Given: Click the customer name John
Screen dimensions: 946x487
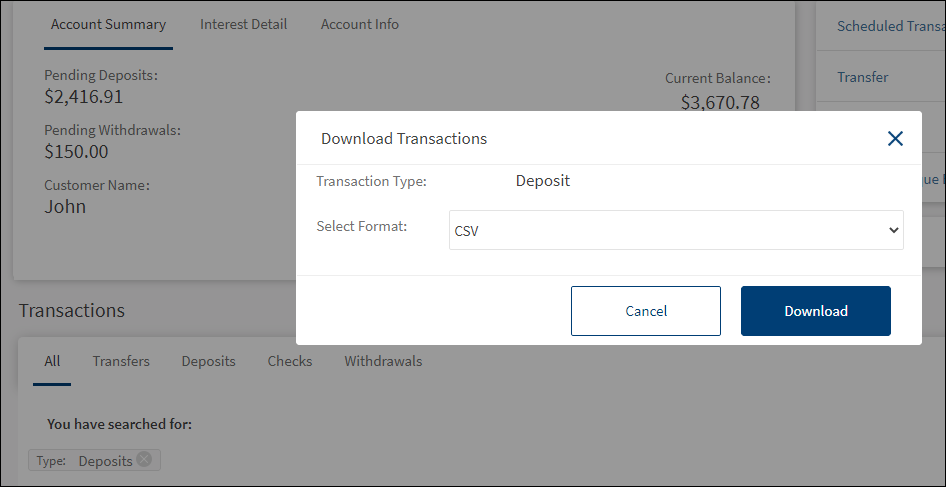Looking at the screenshot, I should click(x=65, y=207).
